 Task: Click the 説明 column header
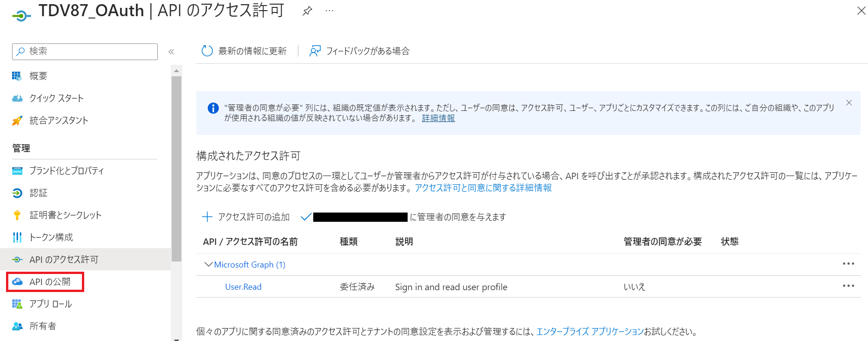[x=404, y=242]
